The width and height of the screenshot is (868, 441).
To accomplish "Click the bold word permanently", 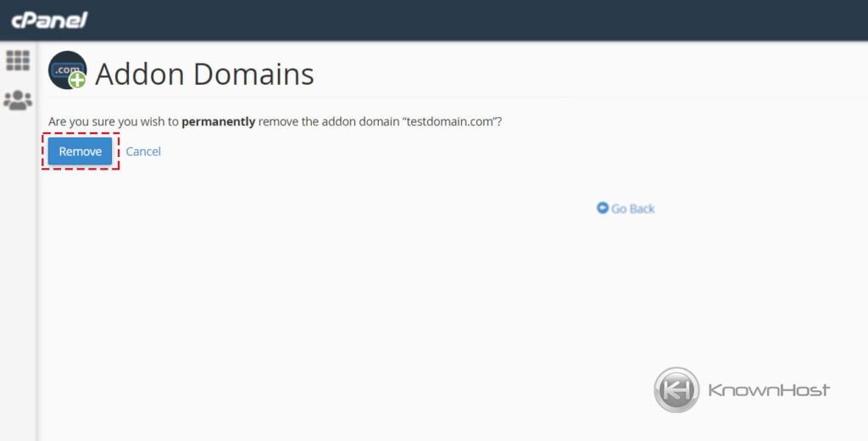I will [x=219, y=121].
